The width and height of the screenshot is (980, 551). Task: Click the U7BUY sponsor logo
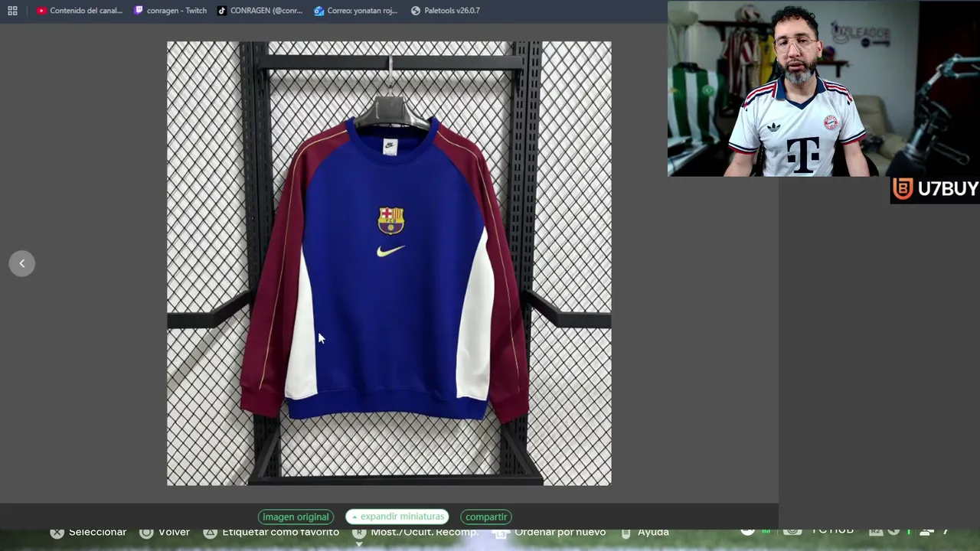tap(935, 189)
